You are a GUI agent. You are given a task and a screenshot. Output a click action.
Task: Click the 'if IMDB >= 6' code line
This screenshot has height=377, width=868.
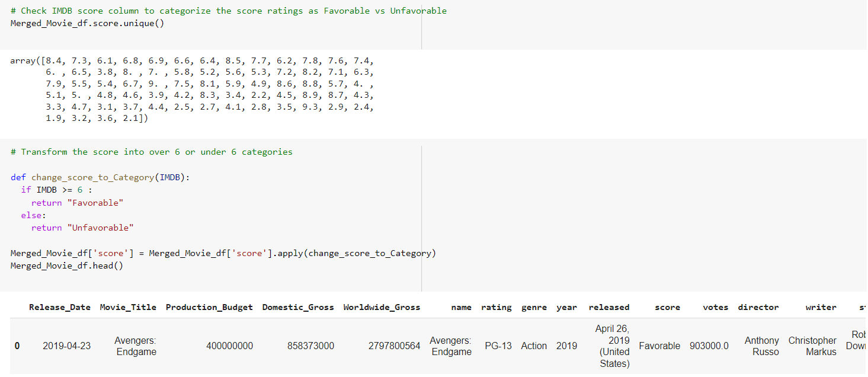tap(57, 190)
